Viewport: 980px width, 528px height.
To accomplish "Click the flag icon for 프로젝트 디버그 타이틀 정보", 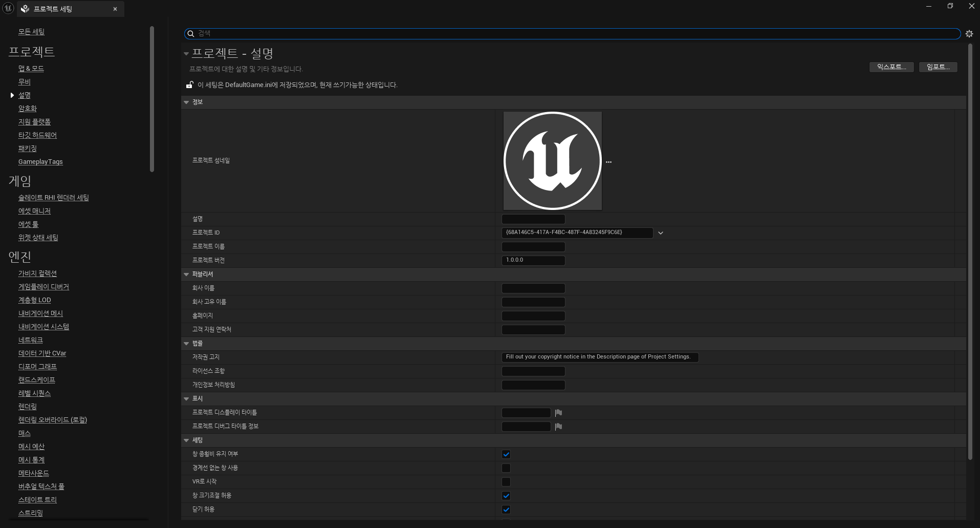I will click(x=558, y=427).
